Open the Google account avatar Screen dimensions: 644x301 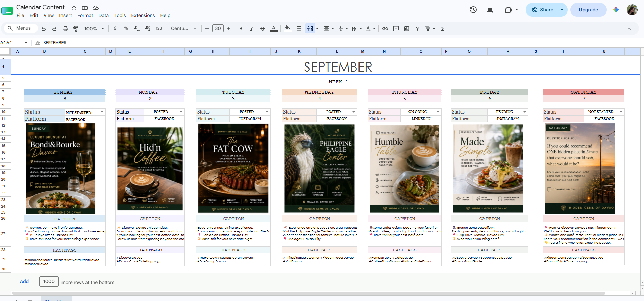click(632, 10)
